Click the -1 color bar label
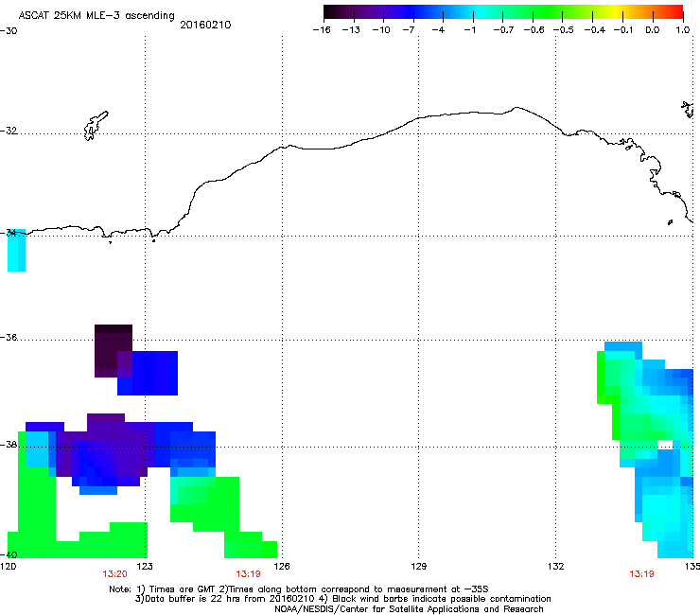Image resolution: width=700 pixels, height=615 pixels. click(x=469, y=30)
